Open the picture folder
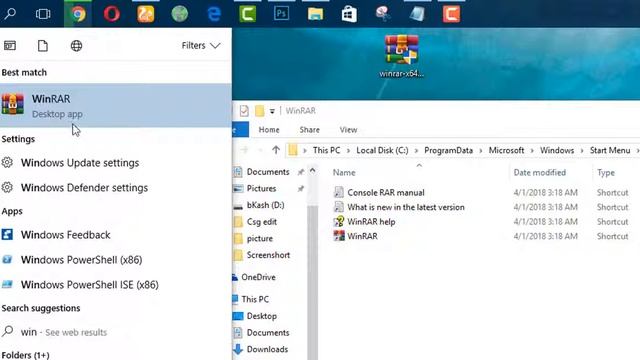640x360 pixels. 260,239
